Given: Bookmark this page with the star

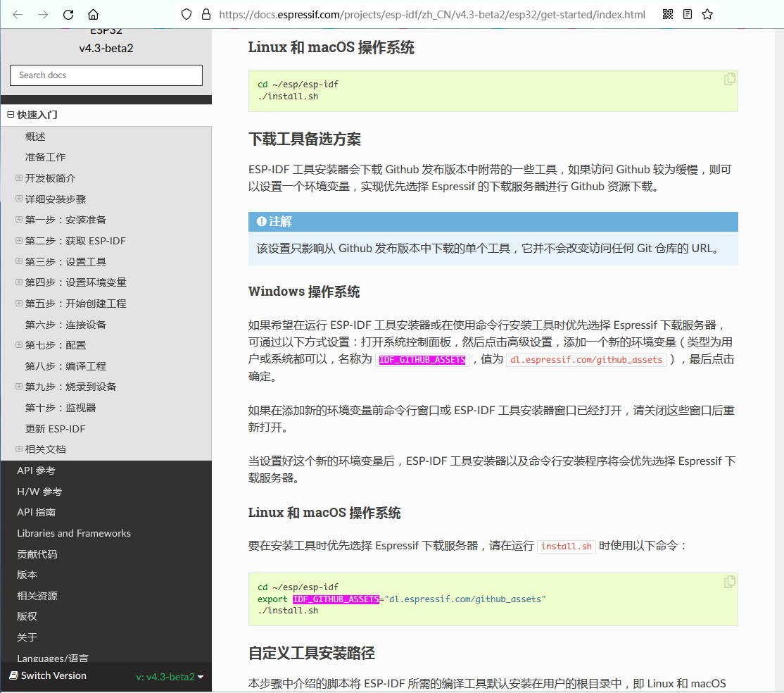Looking at the screenshot, I should [707, 15].
